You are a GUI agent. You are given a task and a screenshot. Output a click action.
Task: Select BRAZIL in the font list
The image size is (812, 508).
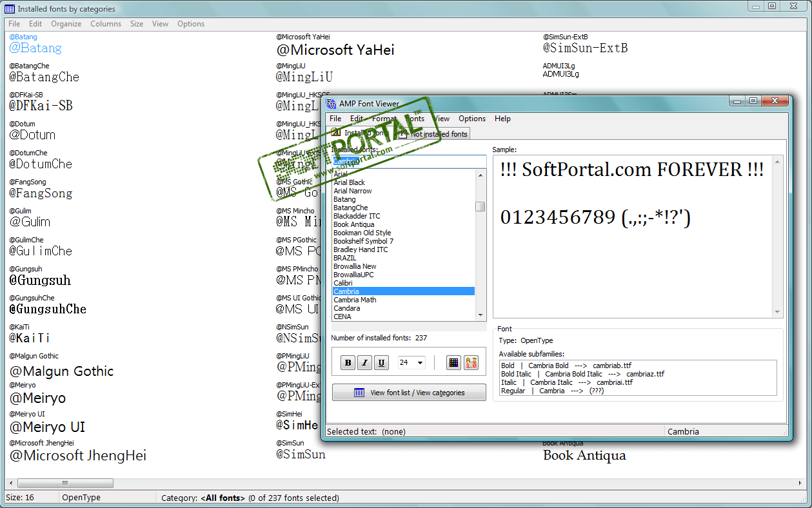[x=403, y=258]
